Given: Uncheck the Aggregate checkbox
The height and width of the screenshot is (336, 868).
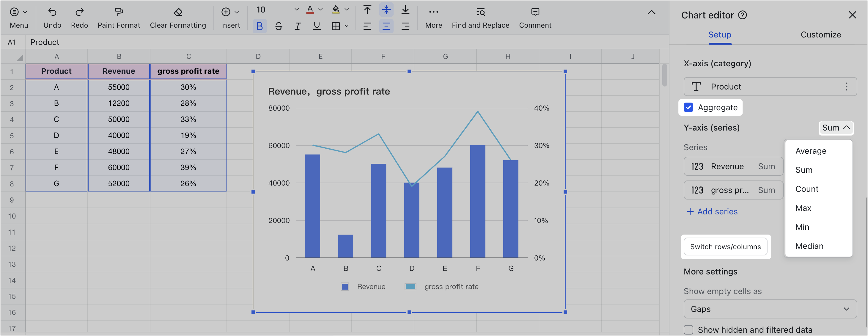Looking at the screenshot, I should 688,108.
